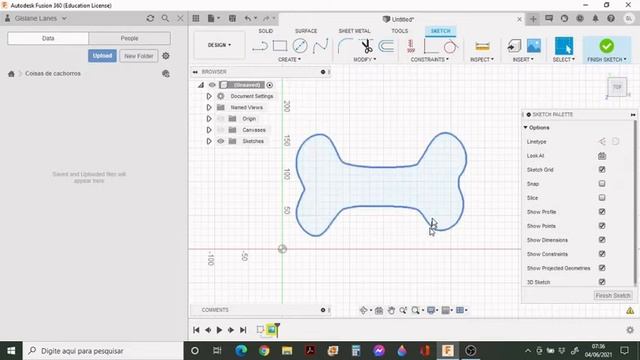Screen dimensions: 640x360
Task: Click the Insert Canvas image icon
Action: click(x=533, y=46)
